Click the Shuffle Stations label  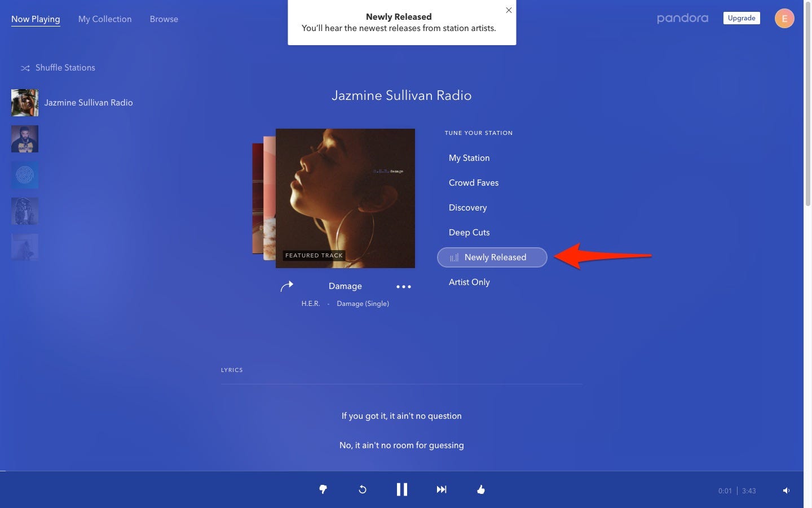coord(65,68)
